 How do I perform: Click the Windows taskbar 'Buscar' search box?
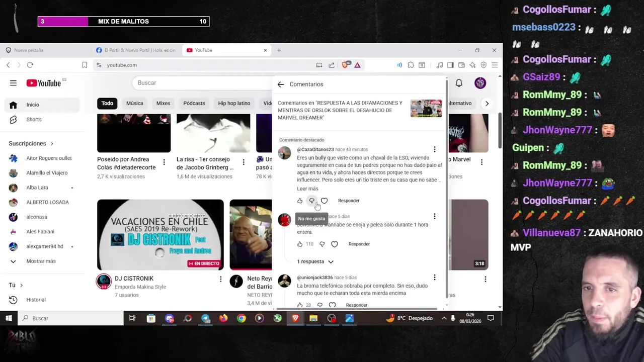70,318
